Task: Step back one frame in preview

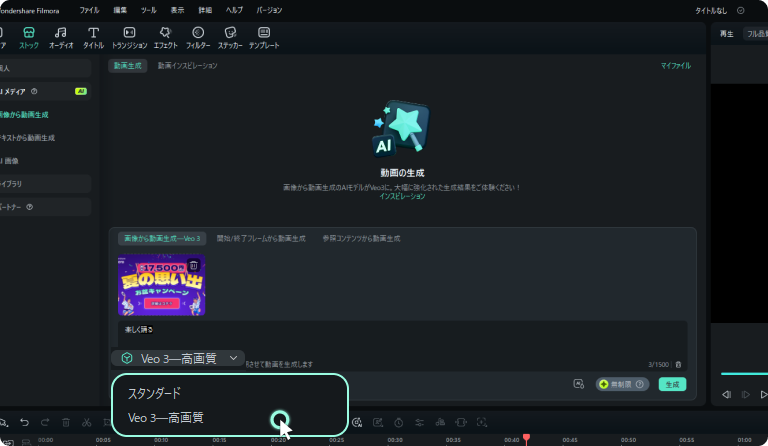Action: point(726,394)
